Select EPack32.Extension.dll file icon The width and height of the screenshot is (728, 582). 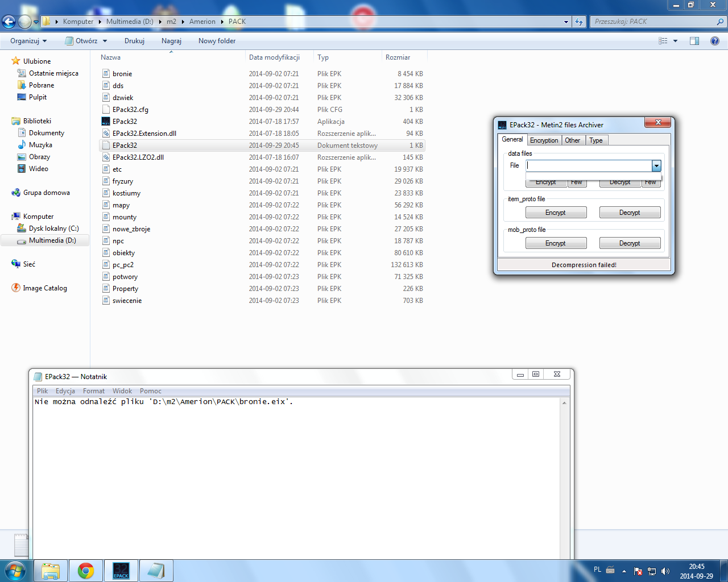pyautogui.click(x=106, y=133)
